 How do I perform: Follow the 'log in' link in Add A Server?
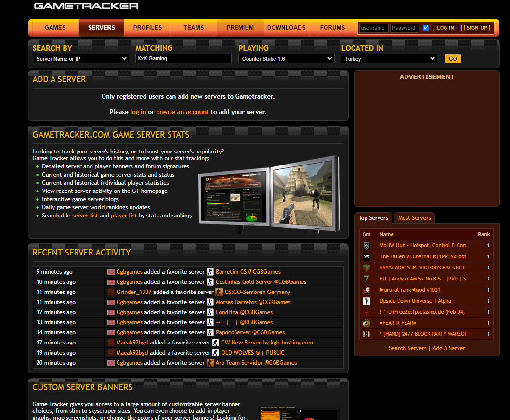pyautogui.click(x=138, y=112)
